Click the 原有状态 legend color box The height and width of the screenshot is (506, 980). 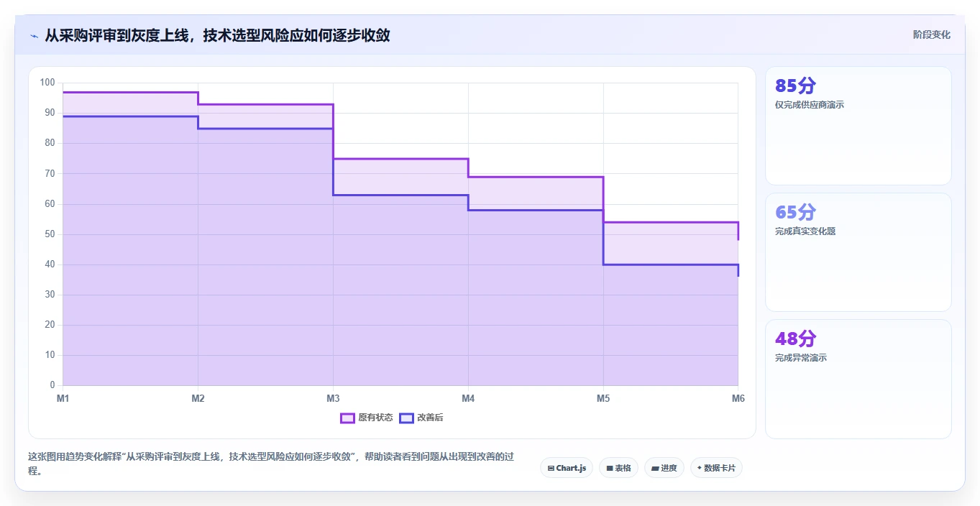(x=347, y=418)
